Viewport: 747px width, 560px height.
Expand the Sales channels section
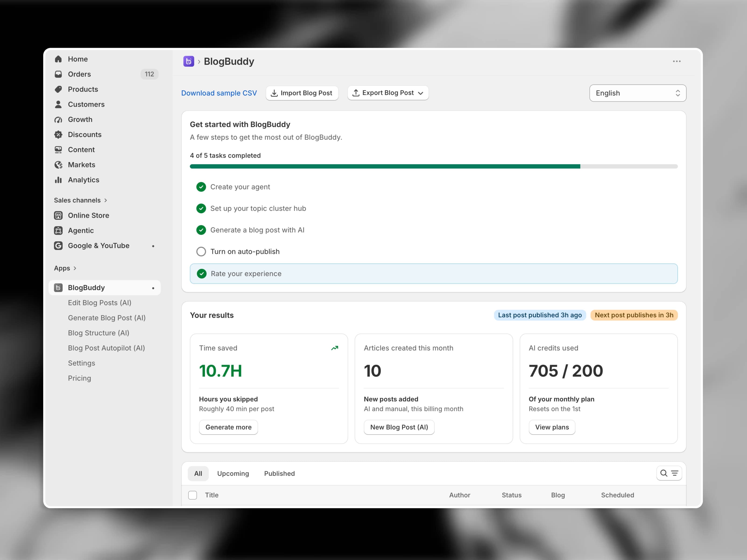(x=81, y=200)
